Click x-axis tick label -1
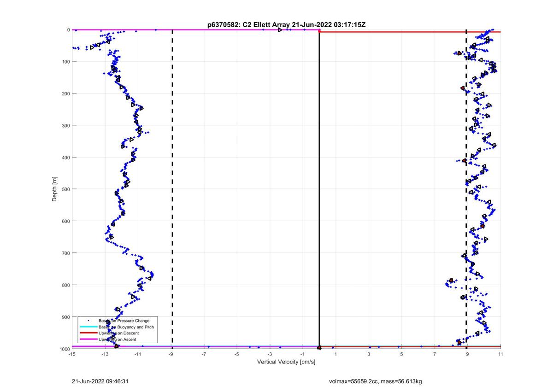The height and width of the screenshot is (392, 553). tap(303, 354)
